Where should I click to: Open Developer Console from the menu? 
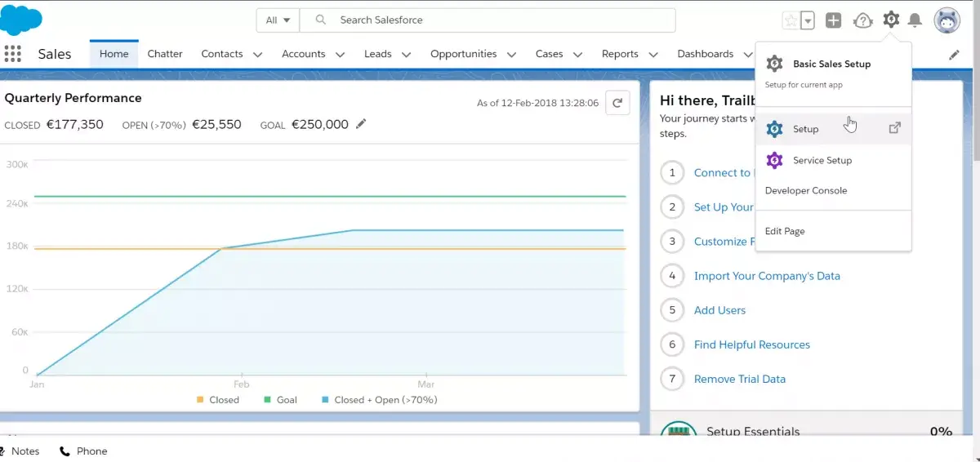point(833,190)
